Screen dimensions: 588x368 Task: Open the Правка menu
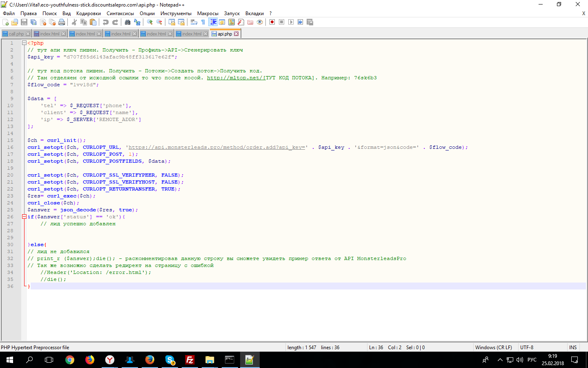(x=29, y=13)
